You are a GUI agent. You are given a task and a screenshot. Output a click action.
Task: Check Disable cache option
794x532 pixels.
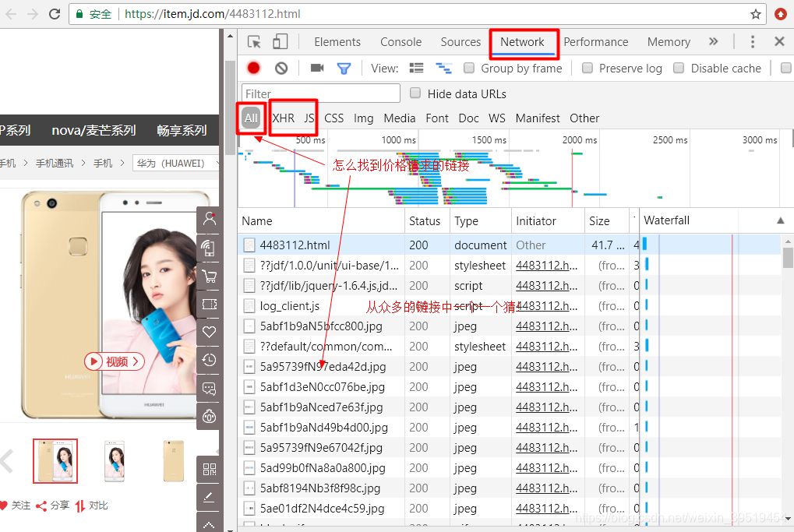pyautogui.click(x=679, y=68)
